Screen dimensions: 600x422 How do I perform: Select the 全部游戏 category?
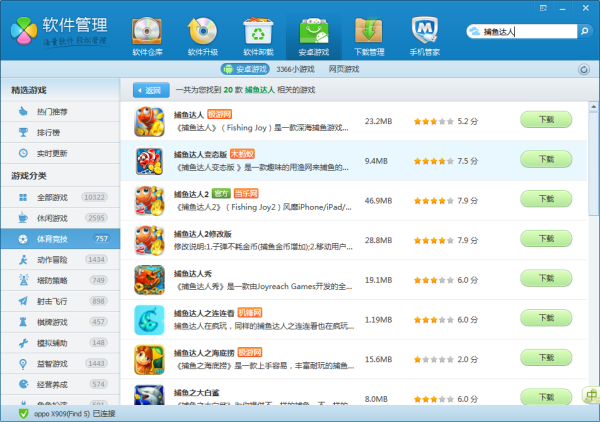(60, 197)
